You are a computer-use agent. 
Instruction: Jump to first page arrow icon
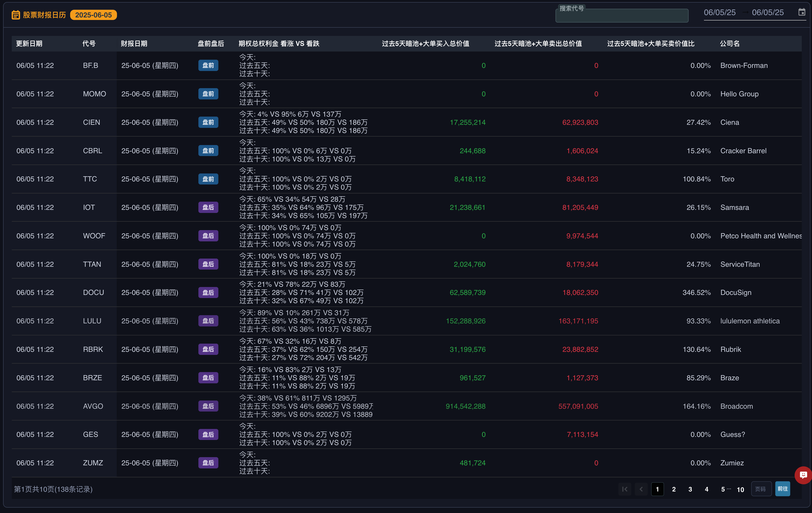click(625, 489)
